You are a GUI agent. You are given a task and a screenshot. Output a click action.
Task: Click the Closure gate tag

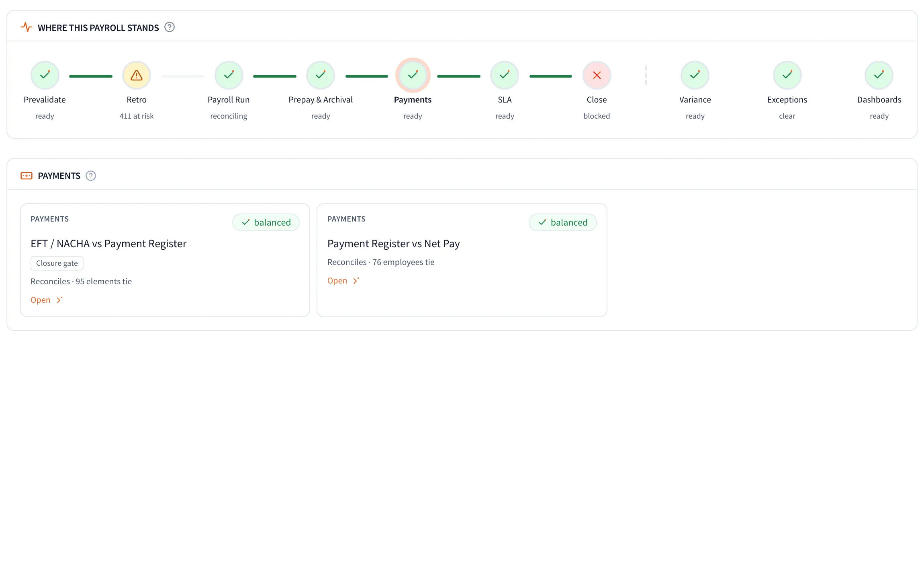click(57, 263)
